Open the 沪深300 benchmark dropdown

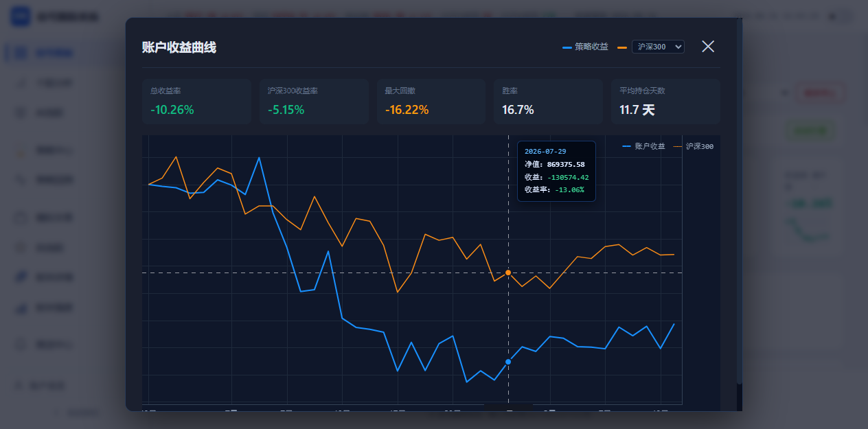[658, 47]
